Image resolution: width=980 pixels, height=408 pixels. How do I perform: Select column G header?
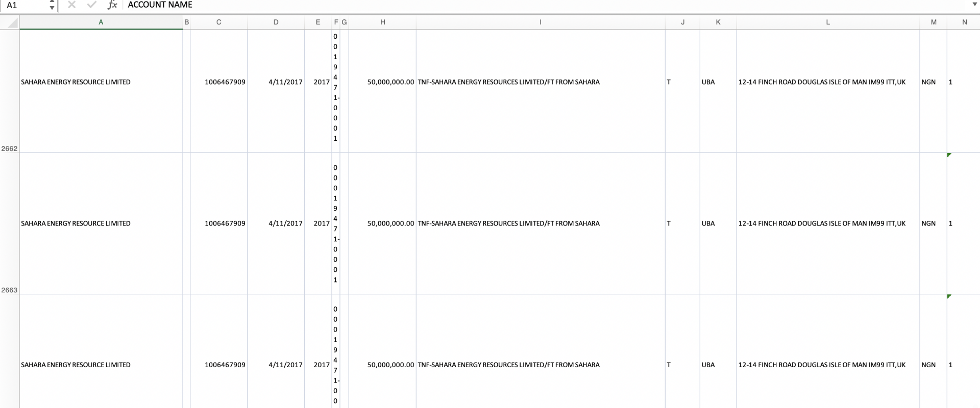click(345, 22)
